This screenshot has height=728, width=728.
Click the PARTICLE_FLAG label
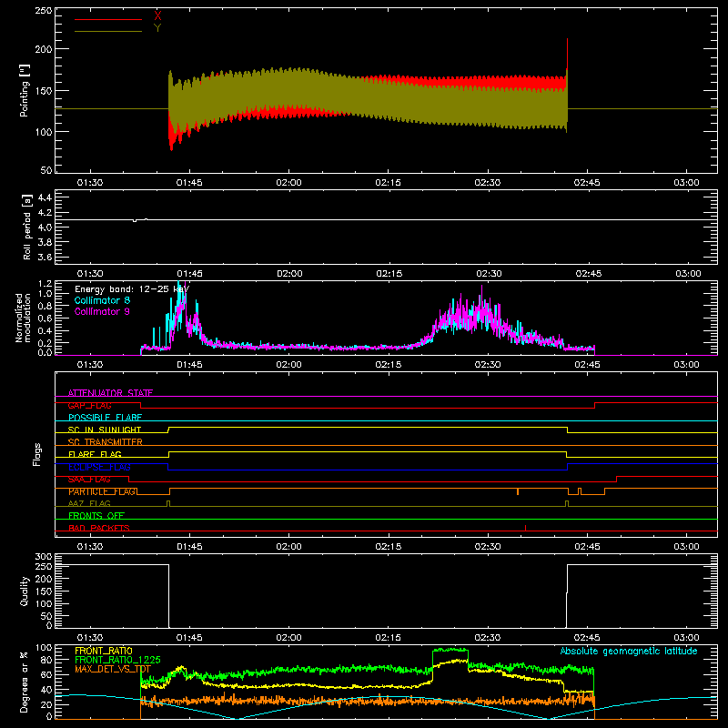[102, 491]
